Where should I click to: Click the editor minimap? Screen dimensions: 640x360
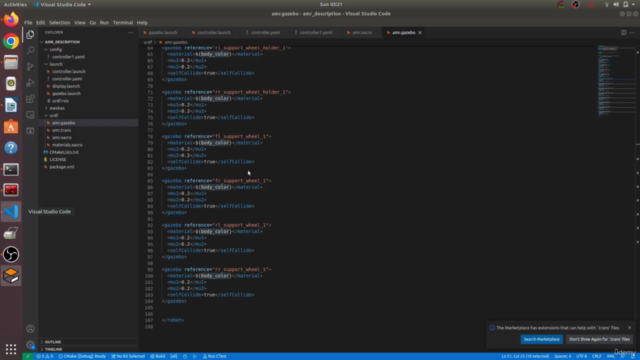tap(616, 82)
